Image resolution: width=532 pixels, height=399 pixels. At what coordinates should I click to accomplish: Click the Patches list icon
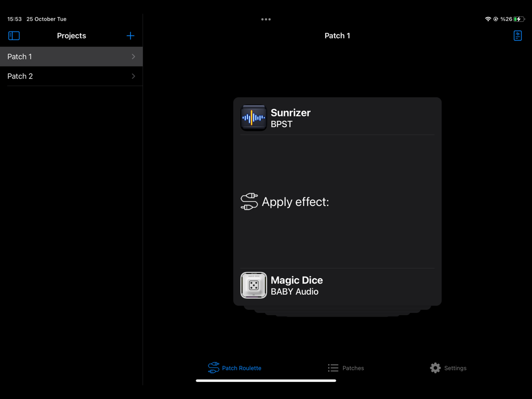pyautogui.click(x=333, y=368)
